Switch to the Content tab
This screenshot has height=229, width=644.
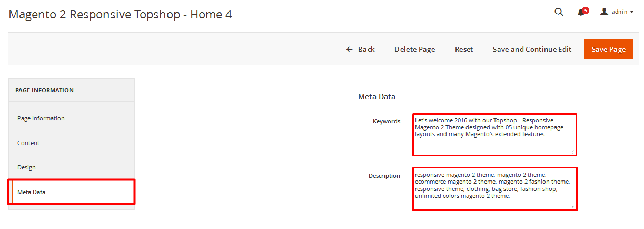(x=72, y=143)
